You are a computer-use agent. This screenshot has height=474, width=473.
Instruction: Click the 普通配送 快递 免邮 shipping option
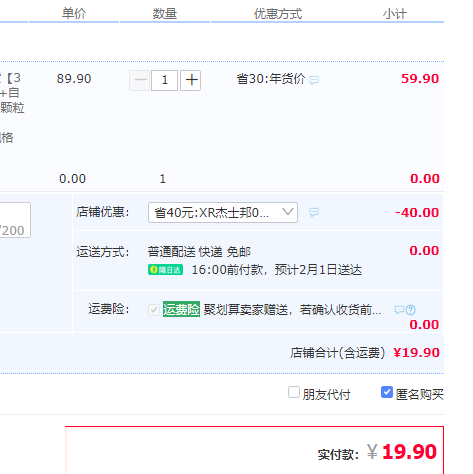click(x=199, y=252)
